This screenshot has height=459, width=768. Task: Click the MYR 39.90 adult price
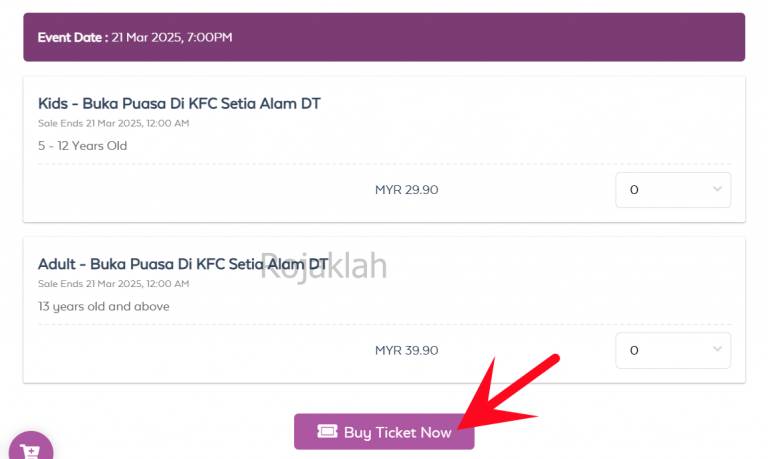(x=407, y=350)
